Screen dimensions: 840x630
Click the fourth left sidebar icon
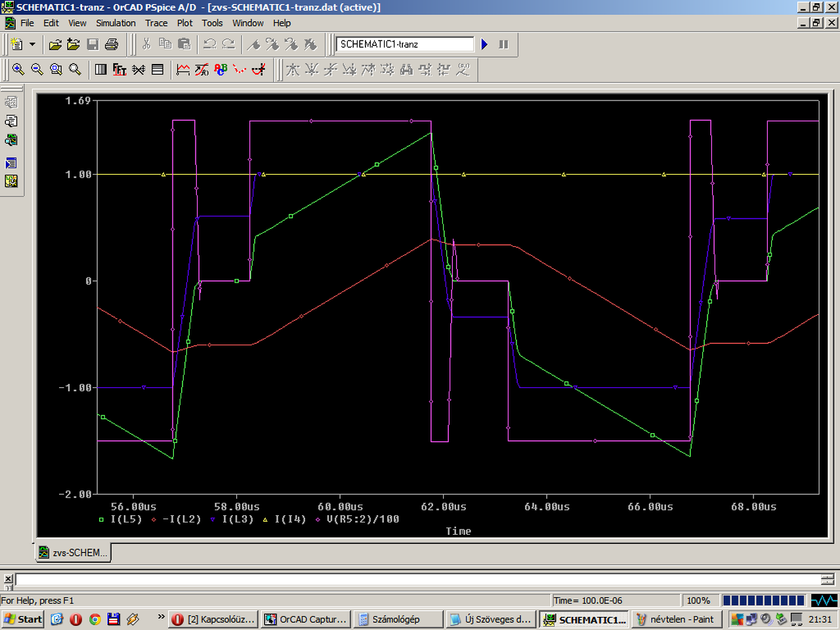point(11,163)
